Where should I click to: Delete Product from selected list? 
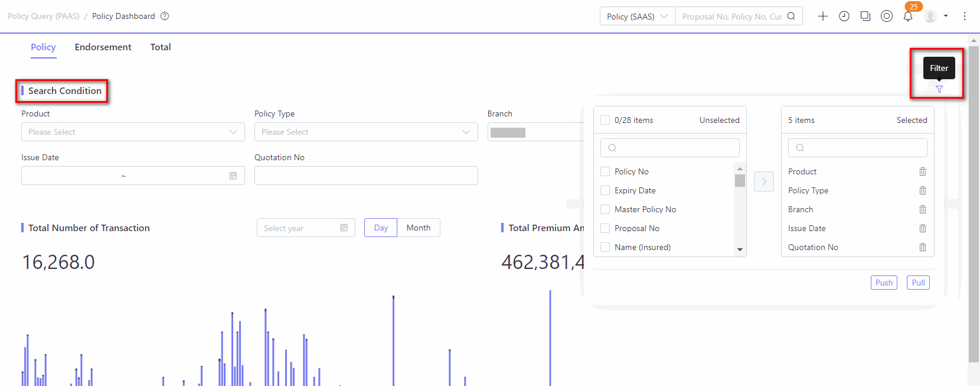pyautogui.click(x=923, y=171)
